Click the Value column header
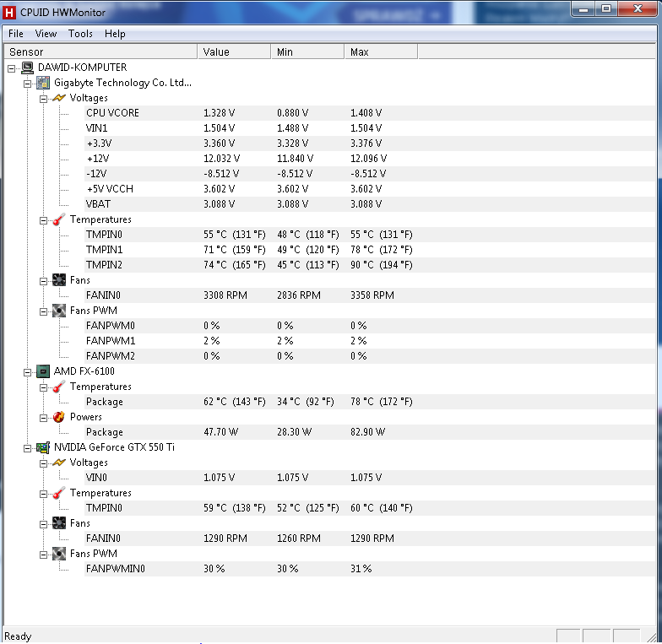Screen dimensions: 662x644 click(234, 52)
